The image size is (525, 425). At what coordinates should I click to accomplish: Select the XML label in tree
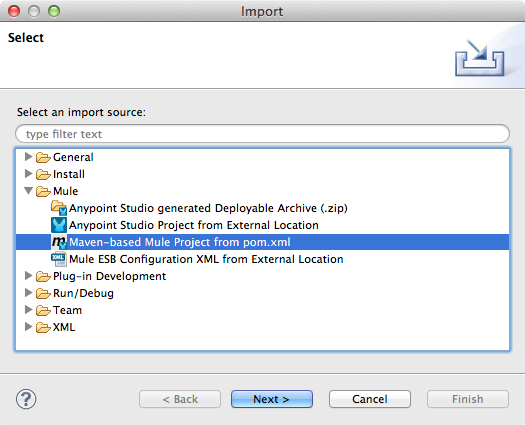click(x=64, y=327)
